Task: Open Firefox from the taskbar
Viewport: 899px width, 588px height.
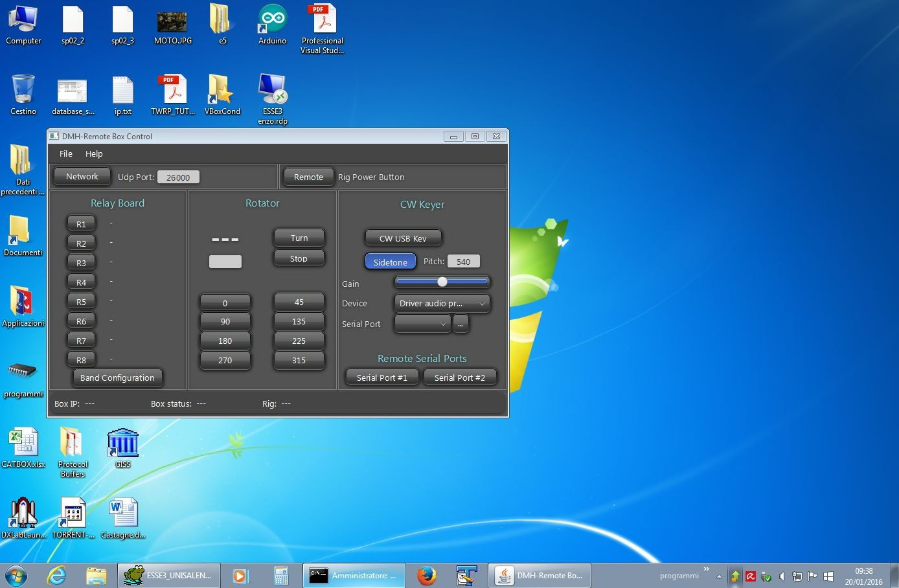Action: (427, 575)
